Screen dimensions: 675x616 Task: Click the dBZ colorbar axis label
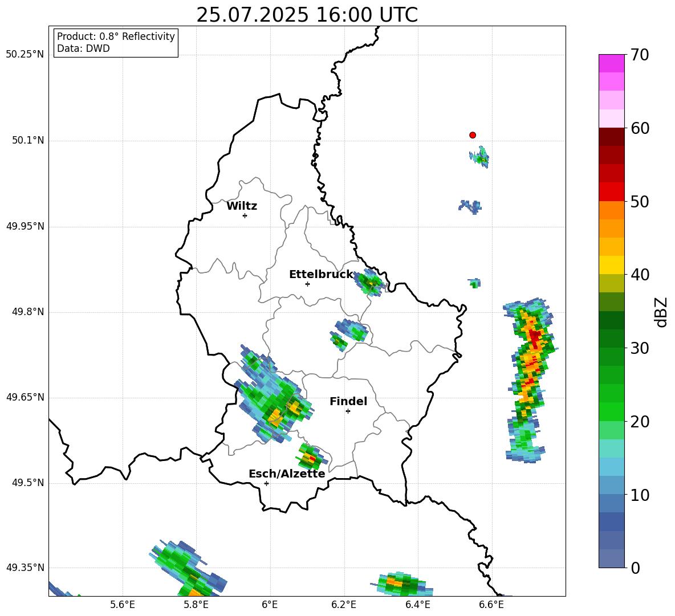click(x=662, y=312)
